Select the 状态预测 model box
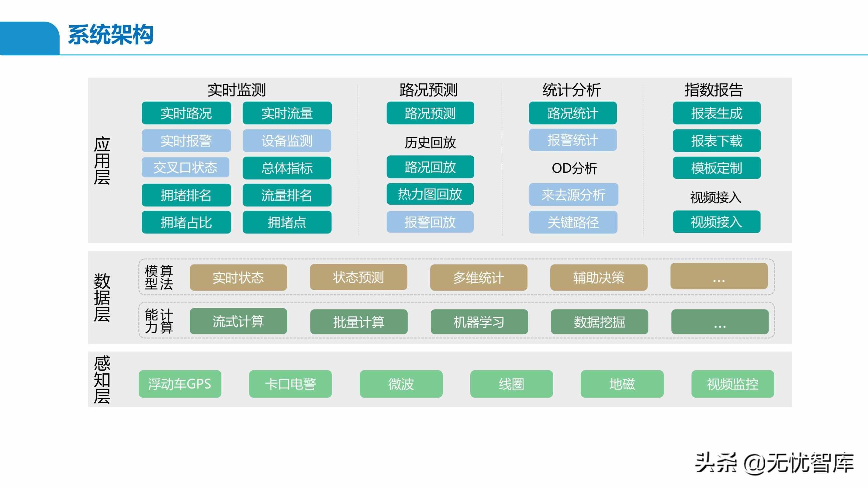 pos(358,277)
